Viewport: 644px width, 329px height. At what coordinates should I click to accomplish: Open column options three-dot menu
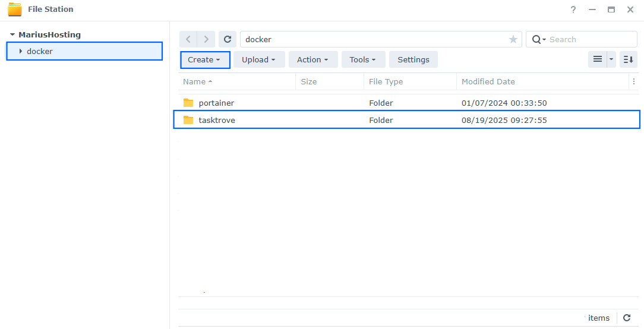coord(634,82)
